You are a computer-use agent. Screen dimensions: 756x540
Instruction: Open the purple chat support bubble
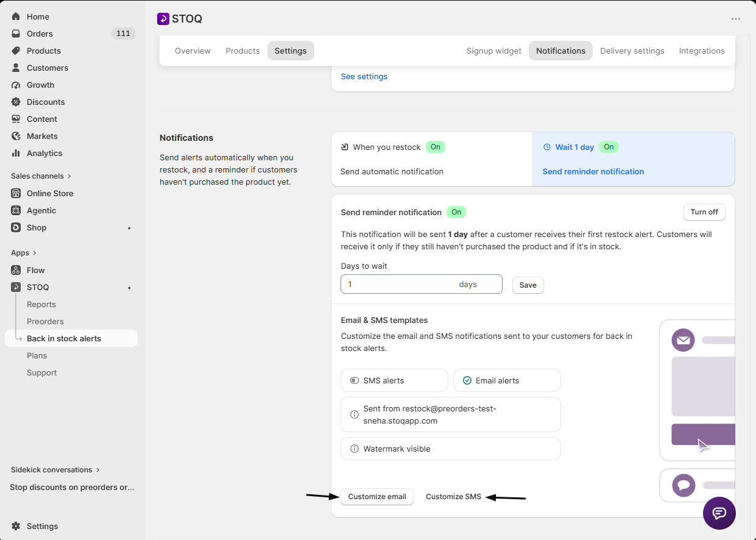719,513
